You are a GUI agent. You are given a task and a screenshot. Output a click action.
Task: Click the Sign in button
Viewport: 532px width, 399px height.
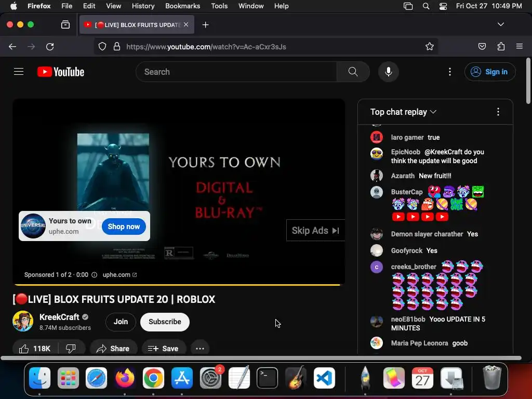[489, 72]
